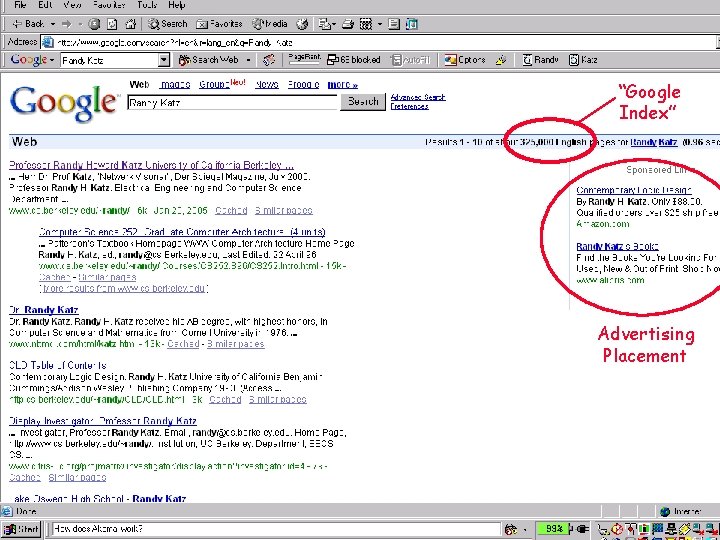
Task: Click the Randy Katz link in results bar
Action: 654,142
